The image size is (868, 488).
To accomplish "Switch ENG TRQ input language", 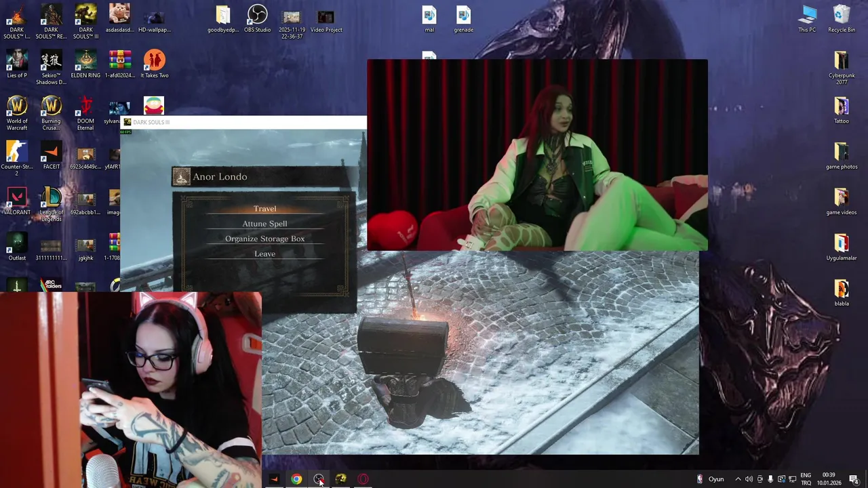I will coord(806,479).
